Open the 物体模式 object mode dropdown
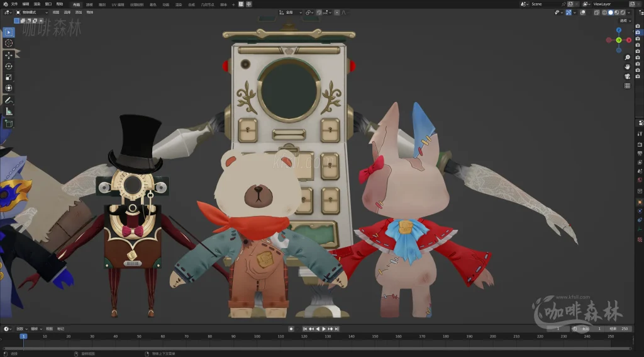Image resolution: width=644 pixels, height=357 pixels. (31, 13)
